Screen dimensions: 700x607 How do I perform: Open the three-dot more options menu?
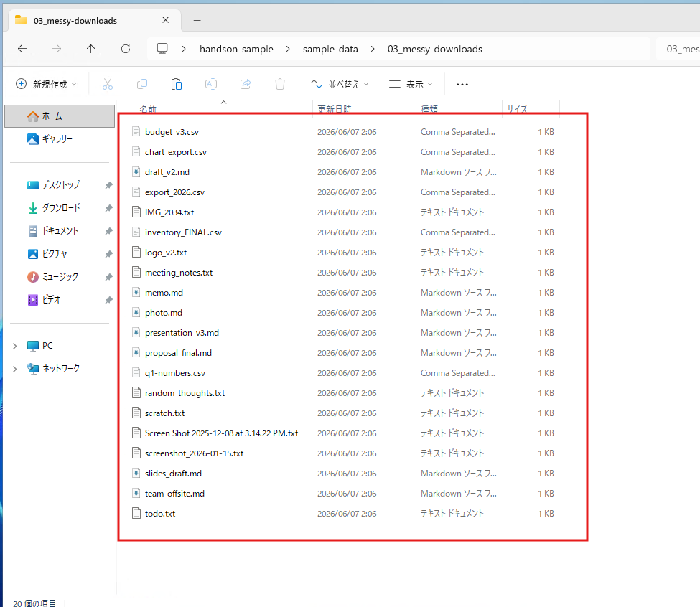(462, 84)
